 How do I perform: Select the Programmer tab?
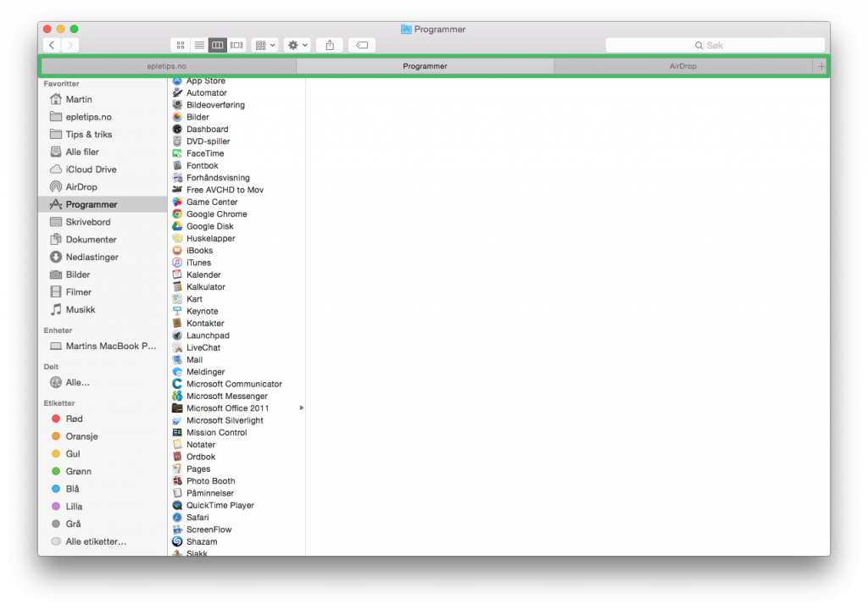pos(426,66)
